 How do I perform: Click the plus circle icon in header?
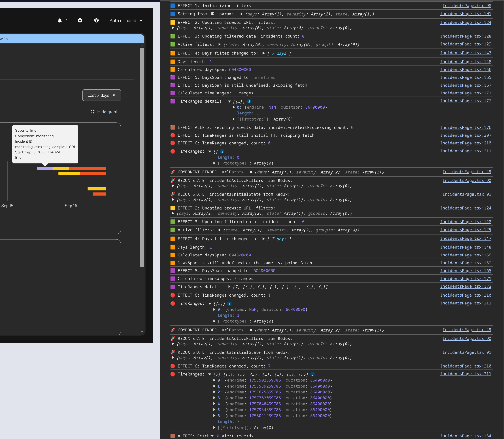coord(80,20)
